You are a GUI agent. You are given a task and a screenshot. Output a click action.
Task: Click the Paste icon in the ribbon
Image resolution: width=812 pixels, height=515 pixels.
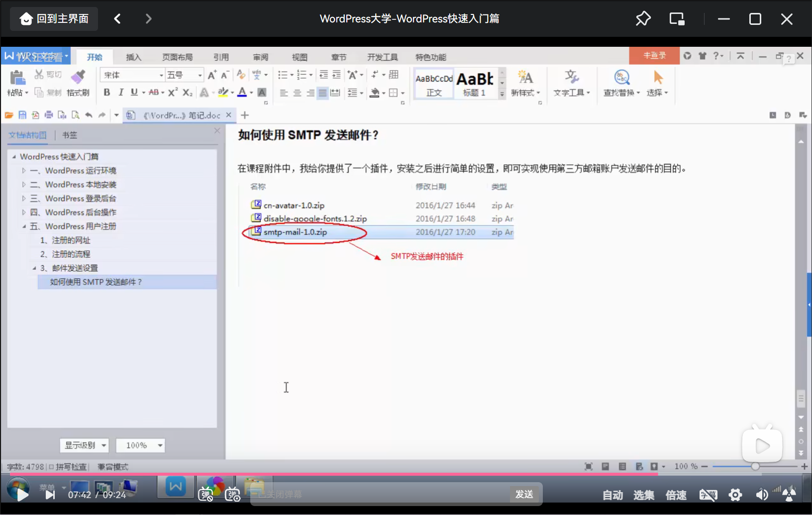coord(17,78)
